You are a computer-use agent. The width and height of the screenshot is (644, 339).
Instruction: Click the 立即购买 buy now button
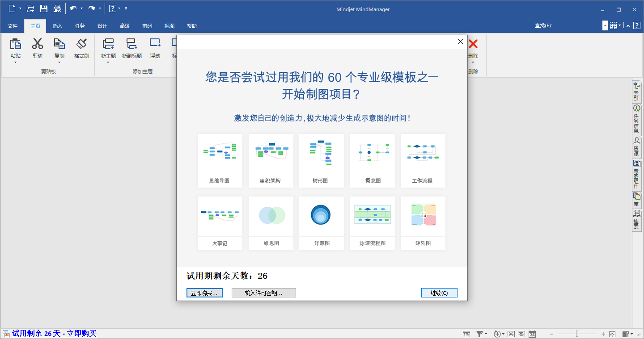coord(204,293)
